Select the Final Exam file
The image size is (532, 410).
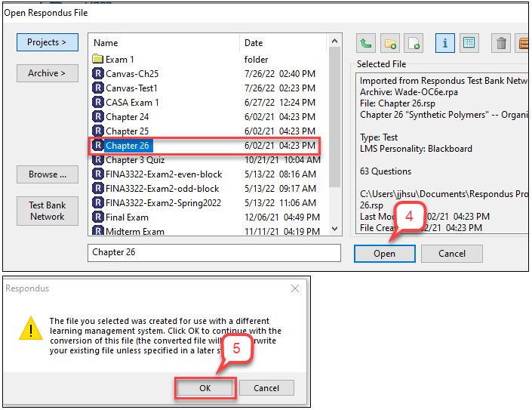point(207,217)
